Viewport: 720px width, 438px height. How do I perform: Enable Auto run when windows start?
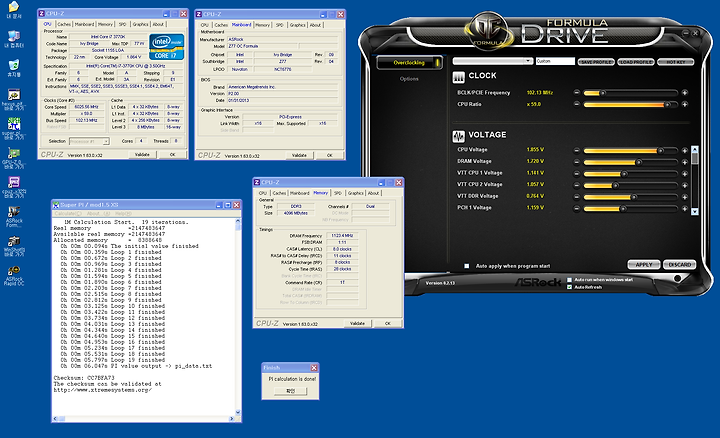pos(569,280)
